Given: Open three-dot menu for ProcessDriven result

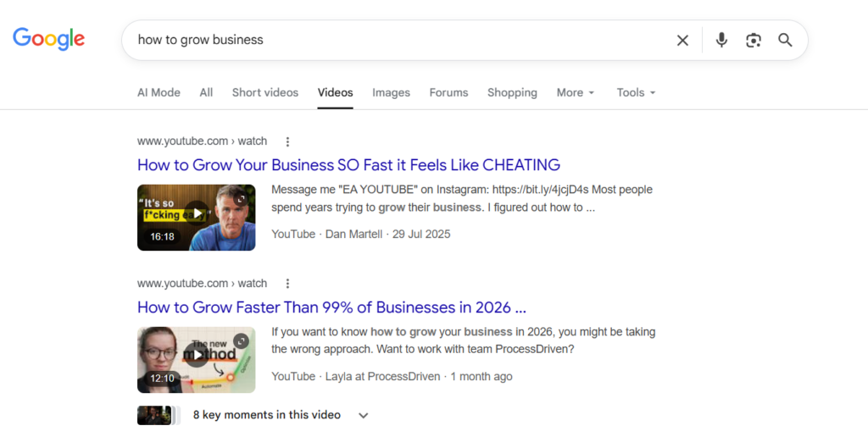Looking at the screenshot, I should (x=287, y=284).
